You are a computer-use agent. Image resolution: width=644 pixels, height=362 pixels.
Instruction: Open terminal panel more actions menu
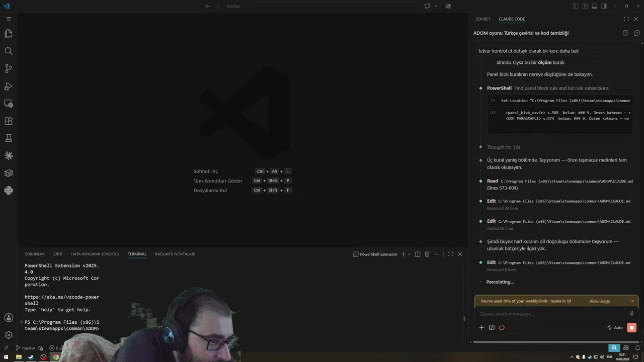pyautogui.click(x=437, y=254)
